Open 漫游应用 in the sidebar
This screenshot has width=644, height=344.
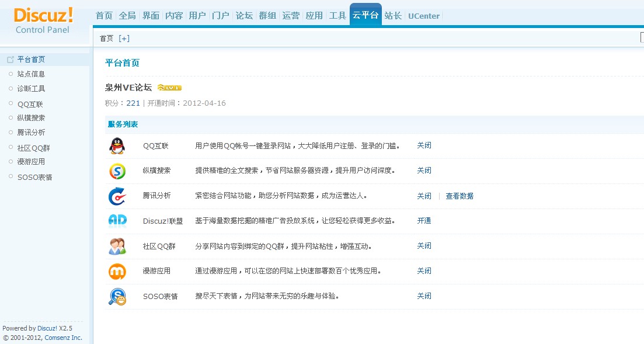[x=31, y=162]
